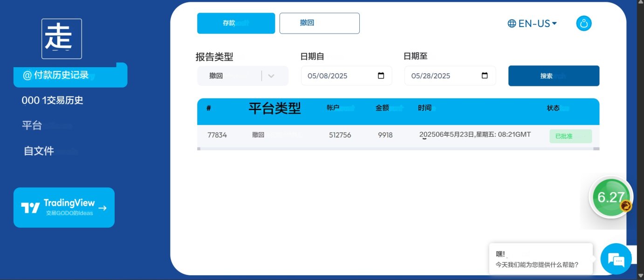Click the 日期自 date input 05/08/2025
The width and height of the screenshot is (644, 280).
pos(346,76)
